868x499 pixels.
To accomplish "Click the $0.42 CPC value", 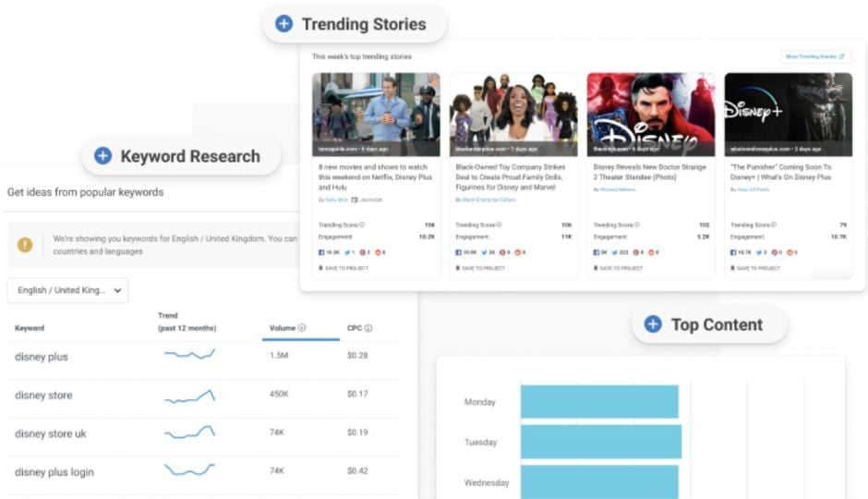I will tap(357, 470).
